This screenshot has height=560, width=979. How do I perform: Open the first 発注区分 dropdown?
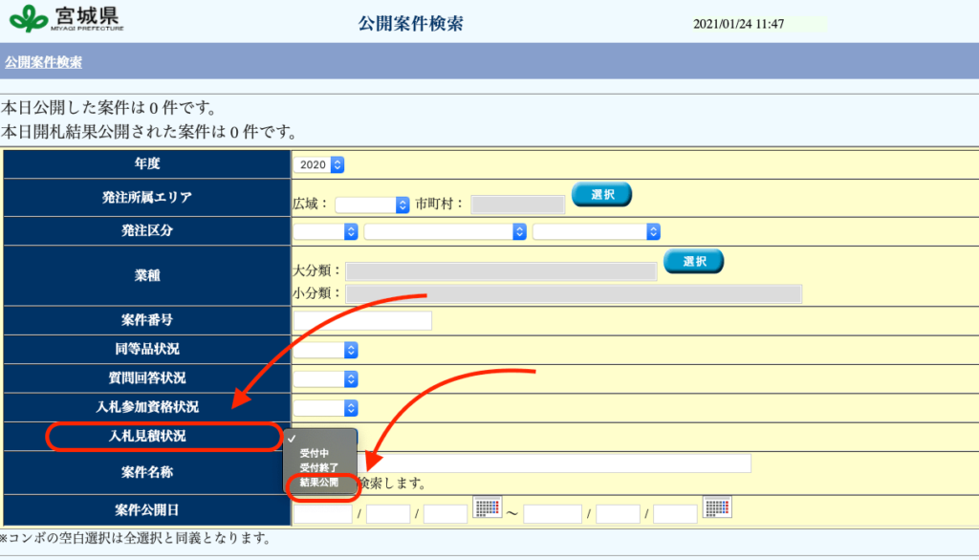325,231
